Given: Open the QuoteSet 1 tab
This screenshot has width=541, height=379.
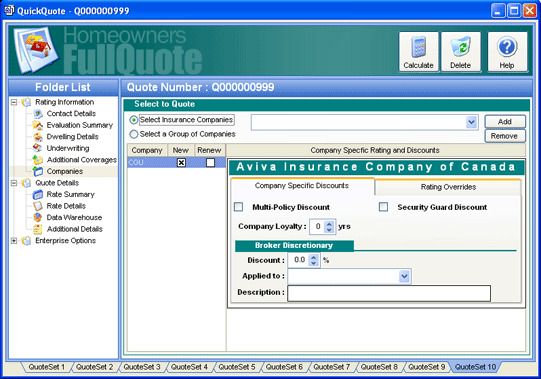Looking at the screenshot, I should [47, 367].
